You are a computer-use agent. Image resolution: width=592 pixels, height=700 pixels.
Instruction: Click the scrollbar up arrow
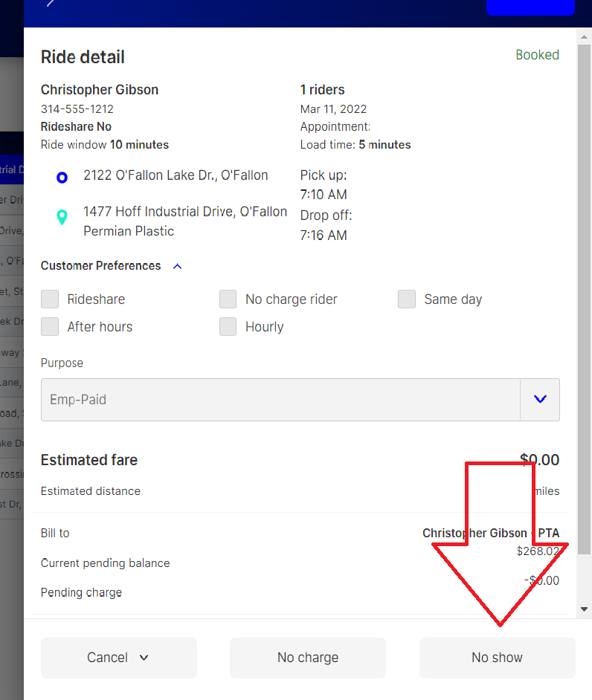tap(585, 35)
